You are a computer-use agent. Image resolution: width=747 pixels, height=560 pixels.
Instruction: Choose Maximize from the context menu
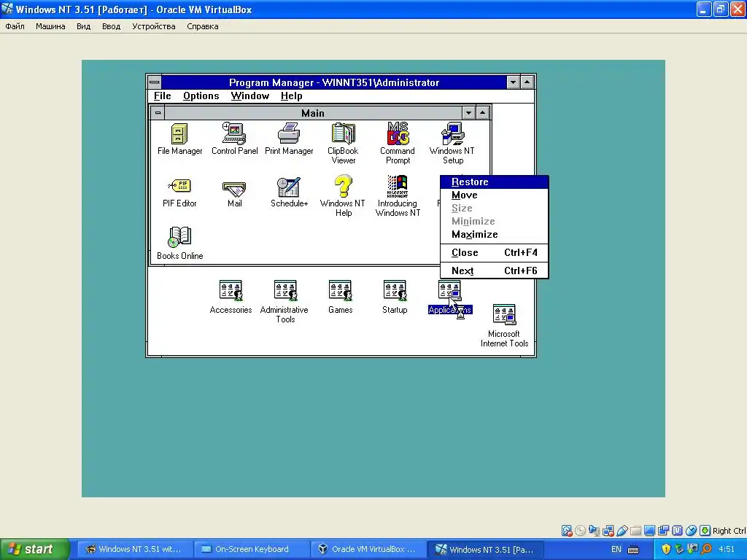[494, 235]
